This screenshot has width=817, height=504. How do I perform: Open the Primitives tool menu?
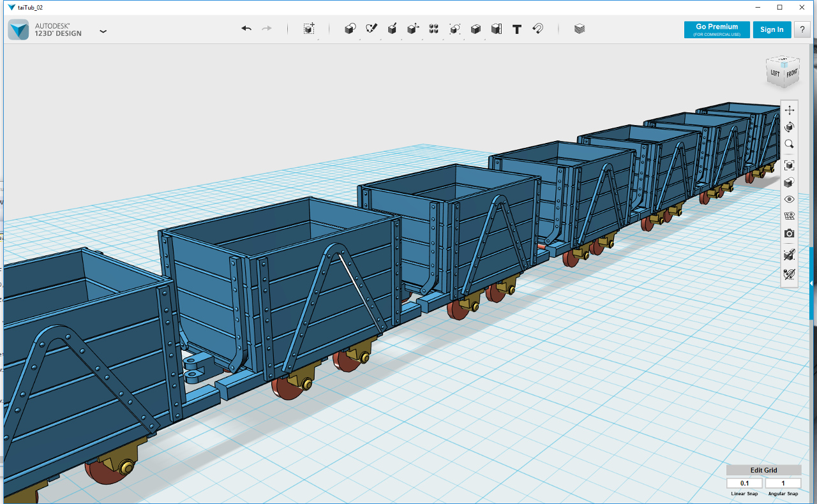click(350, 29)
